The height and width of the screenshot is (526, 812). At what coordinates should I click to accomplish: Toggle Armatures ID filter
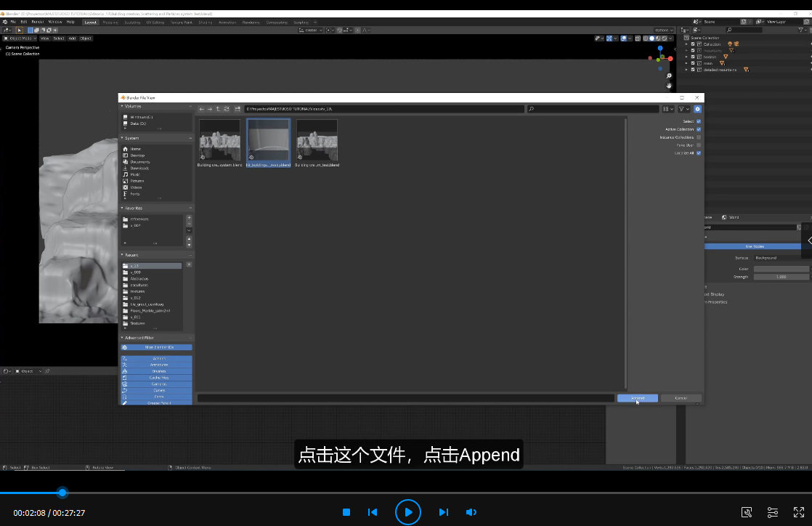point(156,365)
